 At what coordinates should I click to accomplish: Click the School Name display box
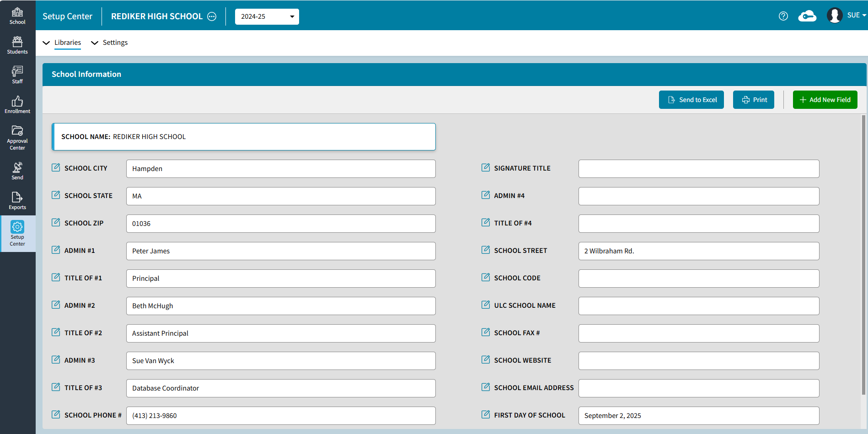point(244,137)
